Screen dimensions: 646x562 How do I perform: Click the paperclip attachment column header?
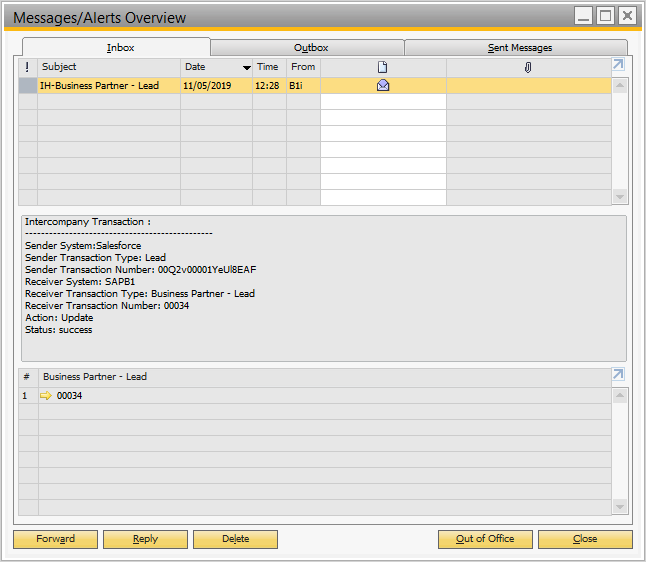528,67
